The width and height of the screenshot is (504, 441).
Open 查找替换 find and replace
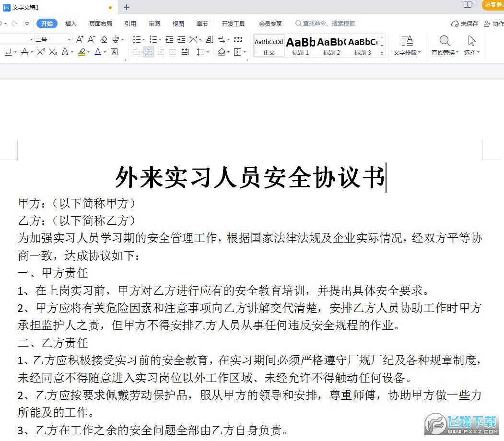click(445, 46)
